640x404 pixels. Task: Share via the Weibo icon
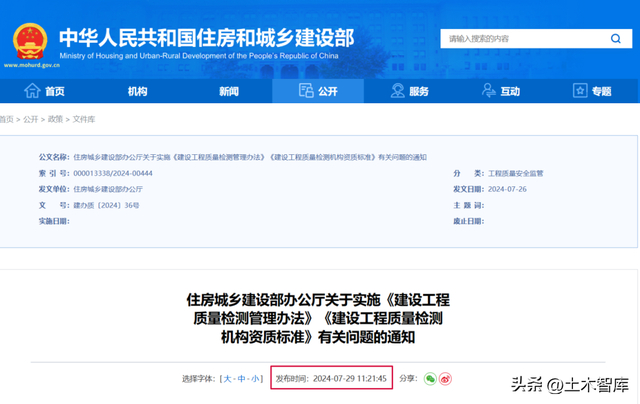(445, 379)
